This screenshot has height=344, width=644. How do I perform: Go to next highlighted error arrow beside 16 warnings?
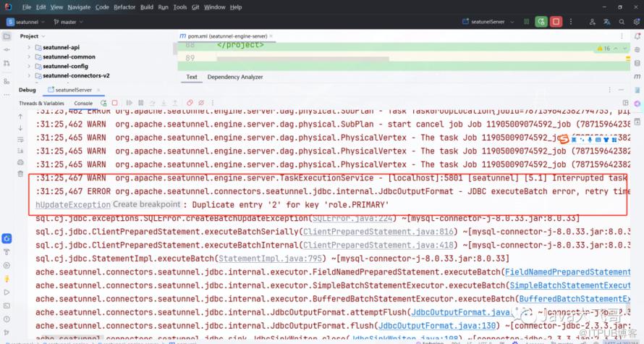point(625,49)
